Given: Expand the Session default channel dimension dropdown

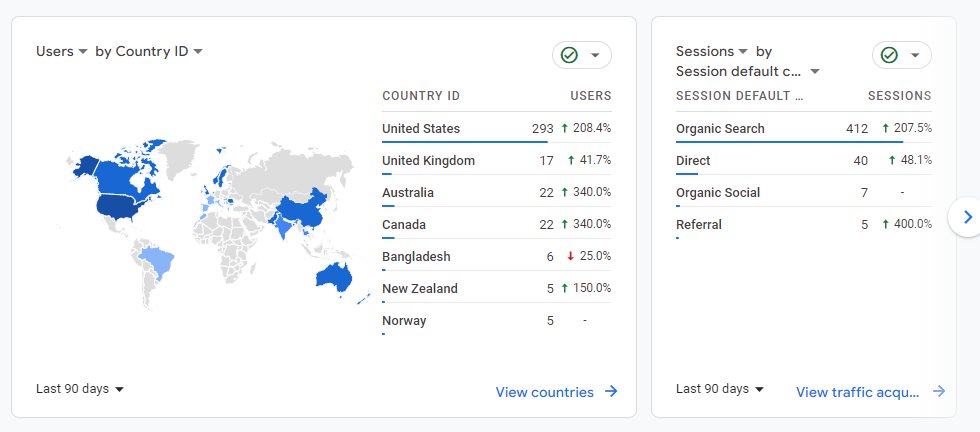Looking at the screenshot, I should click(x=747, y=71).
